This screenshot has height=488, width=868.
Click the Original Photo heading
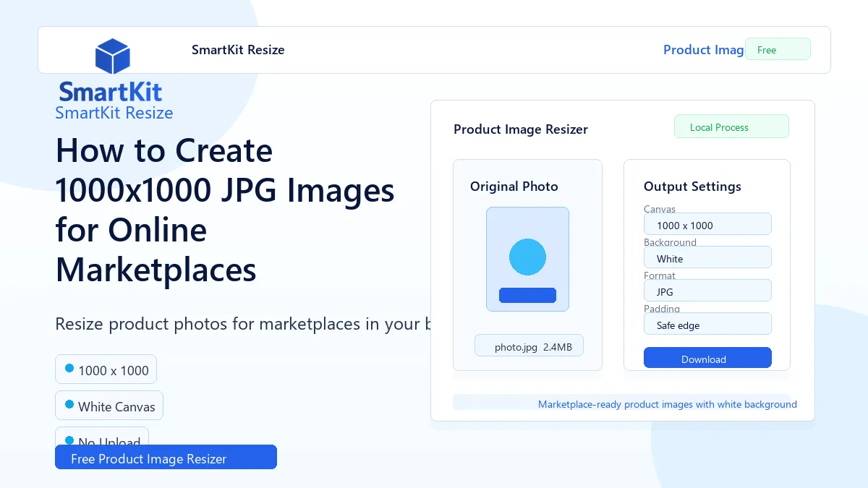coord(514,187)
